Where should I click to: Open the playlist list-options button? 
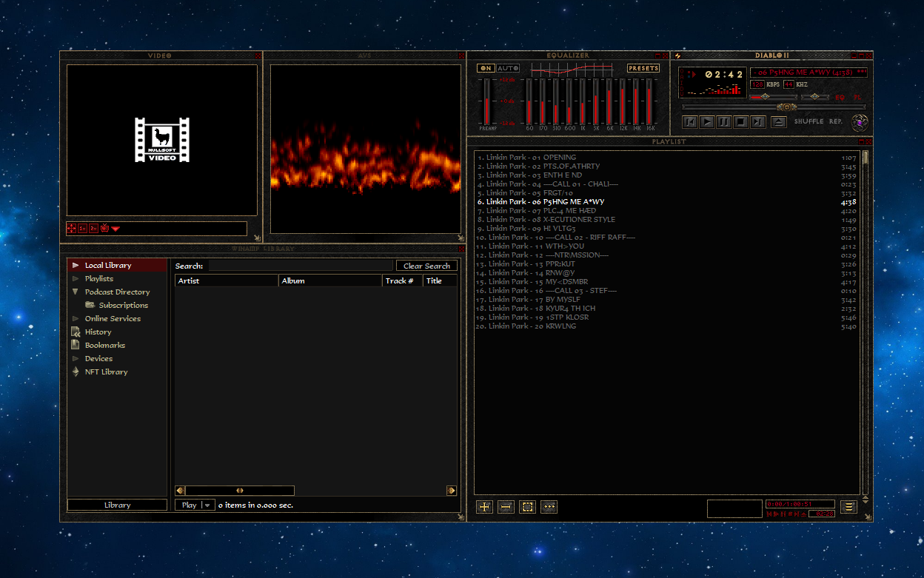[x=848, y=507]
